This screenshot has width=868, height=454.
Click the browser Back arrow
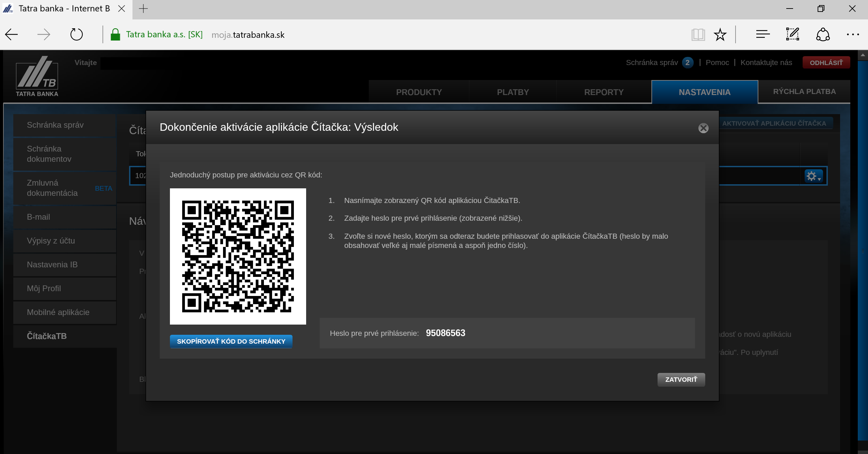tap(12, 34)
